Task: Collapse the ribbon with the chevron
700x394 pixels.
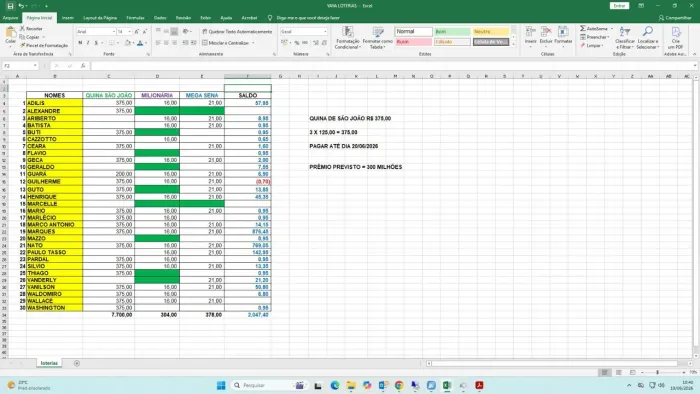Action: [694, 54]
